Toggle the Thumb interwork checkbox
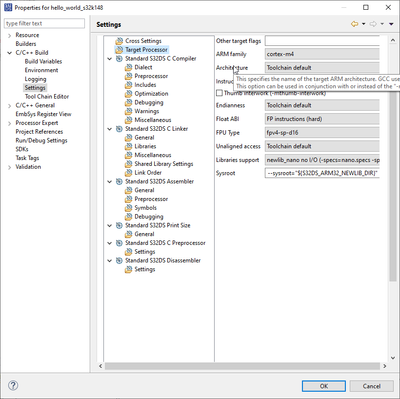 click(219, 93)
